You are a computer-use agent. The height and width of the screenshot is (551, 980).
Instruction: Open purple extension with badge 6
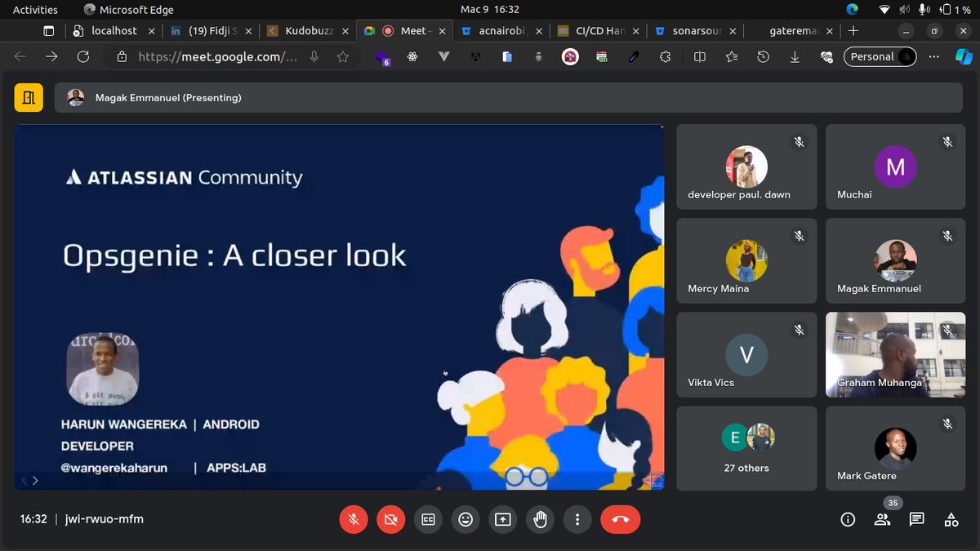(381, 57)
